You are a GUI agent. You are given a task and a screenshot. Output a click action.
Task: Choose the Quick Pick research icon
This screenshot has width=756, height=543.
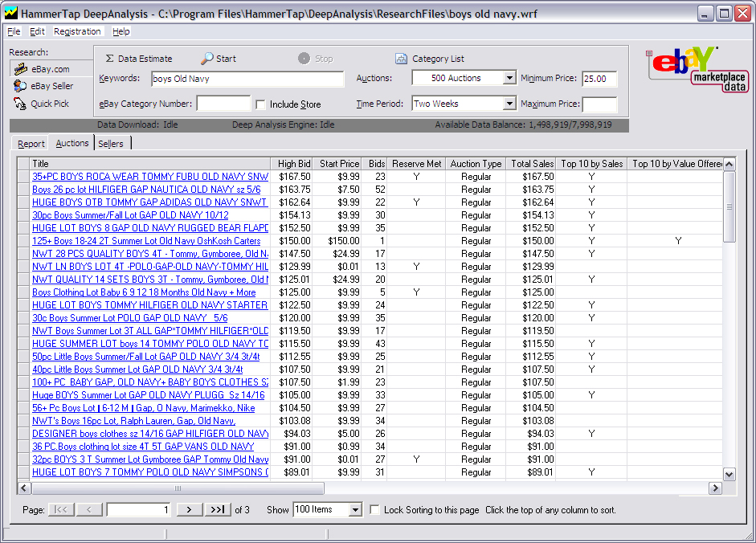20,103
